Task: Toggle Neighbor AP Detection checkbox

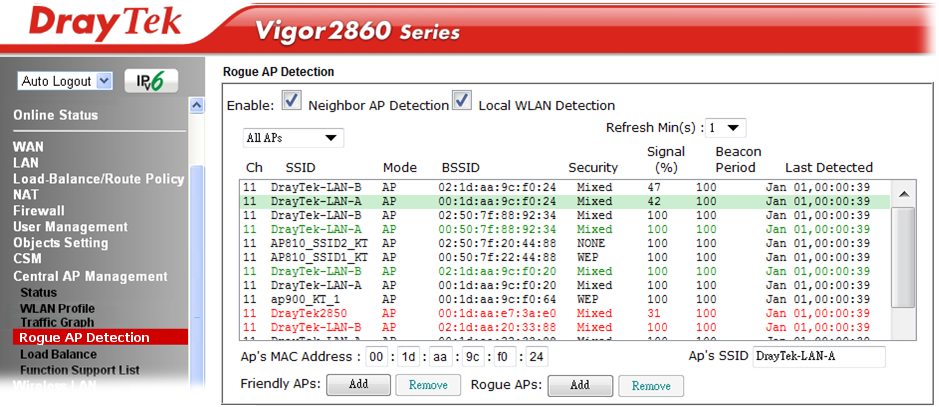Action: click(292, 101)
